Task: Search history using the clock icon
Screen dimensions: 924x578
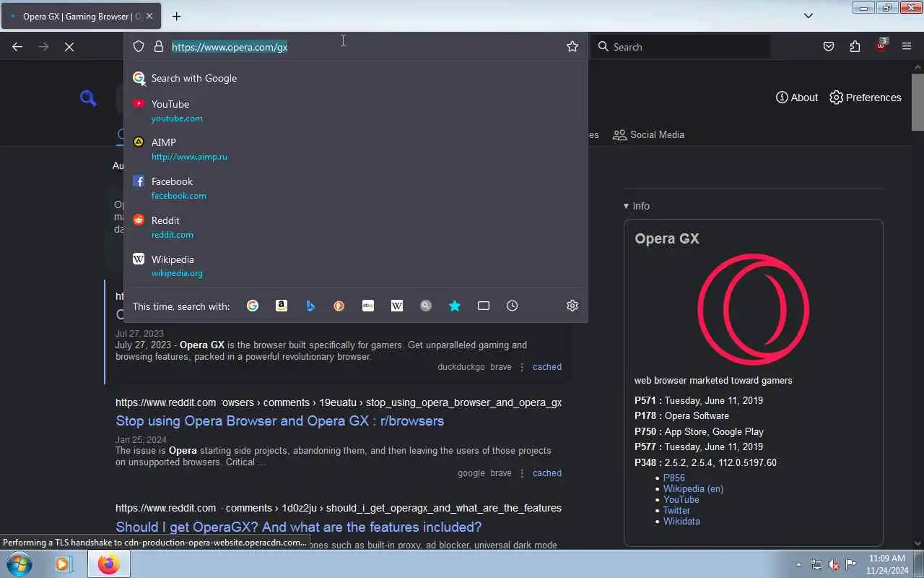Action: pyautogui.click(x=513, y=306)
